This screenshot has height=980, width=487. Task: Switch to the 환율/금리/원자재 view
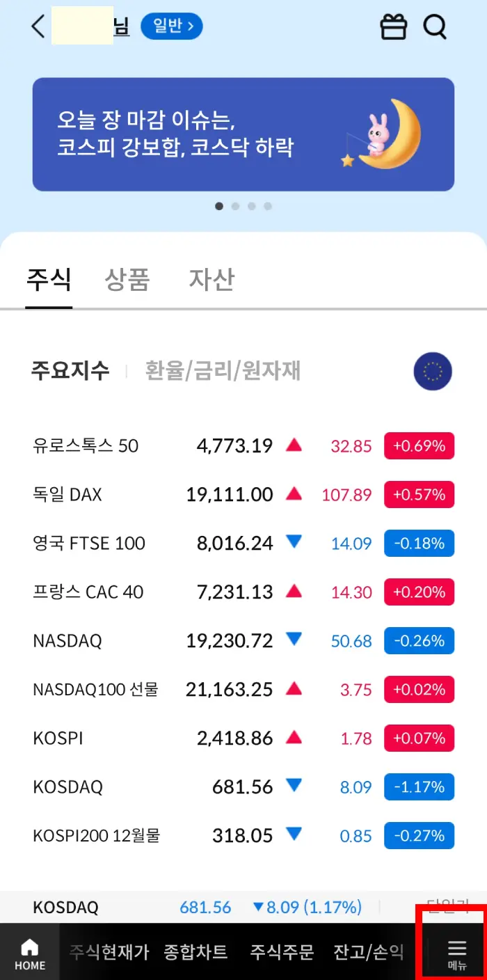coord(224,371)
